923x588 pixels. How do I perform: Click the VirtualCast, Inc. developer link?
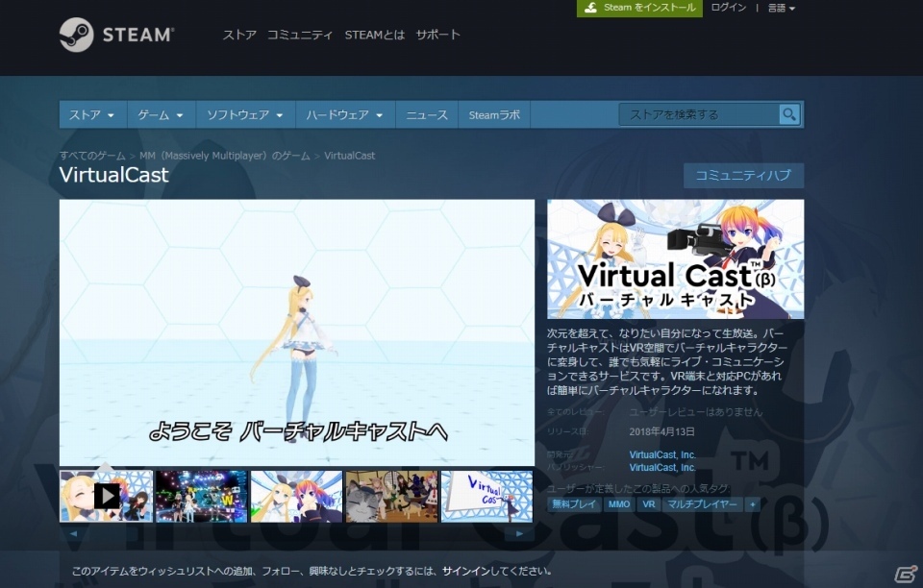(x=662, y=454)
